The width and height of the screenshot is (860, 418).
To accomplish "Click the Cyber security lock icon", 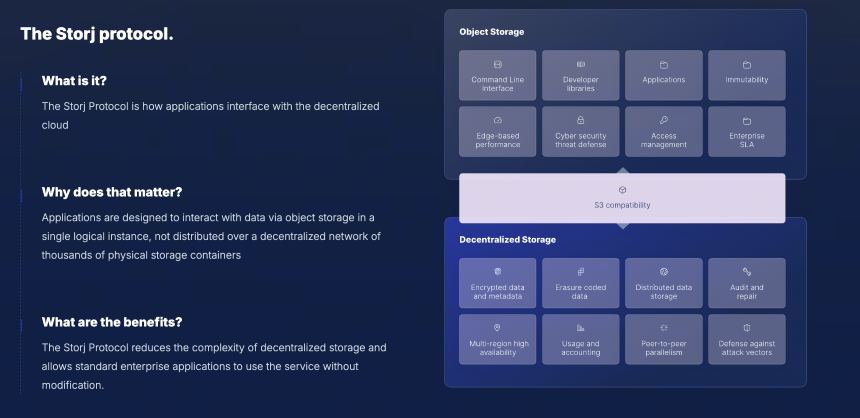I will pos(581,120).
